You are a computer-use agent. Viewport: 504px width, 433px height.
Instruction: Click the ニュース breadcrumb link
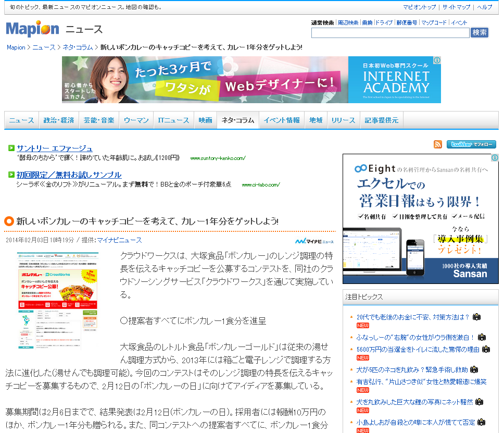[x=44, y=47]
